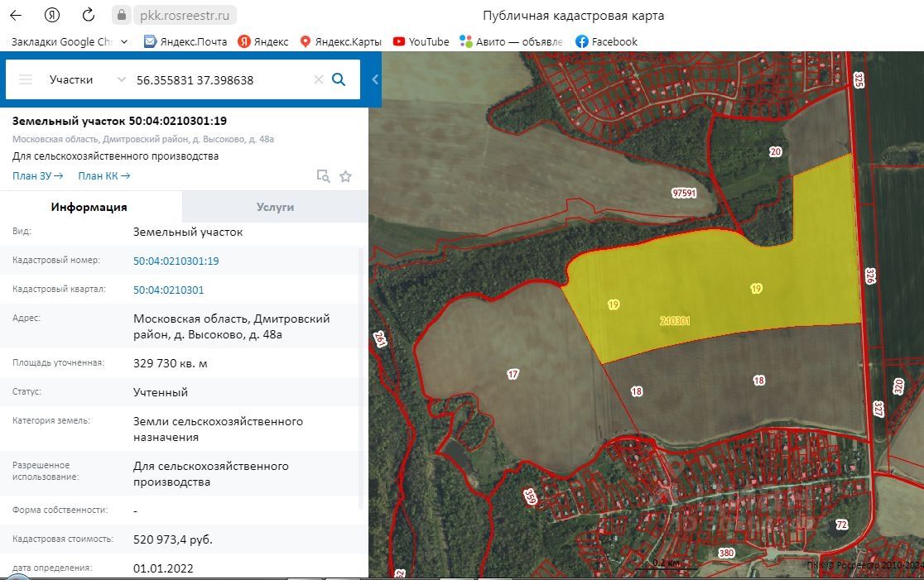Viewport: 924px width, 580px height.
Task: Click the date 01.01.2022
Action: pyautogui.click(x=163, y=568)
